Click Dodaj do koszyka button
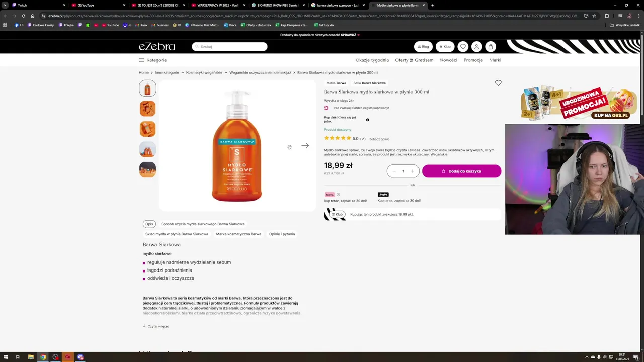 click(x=461, y=171)
